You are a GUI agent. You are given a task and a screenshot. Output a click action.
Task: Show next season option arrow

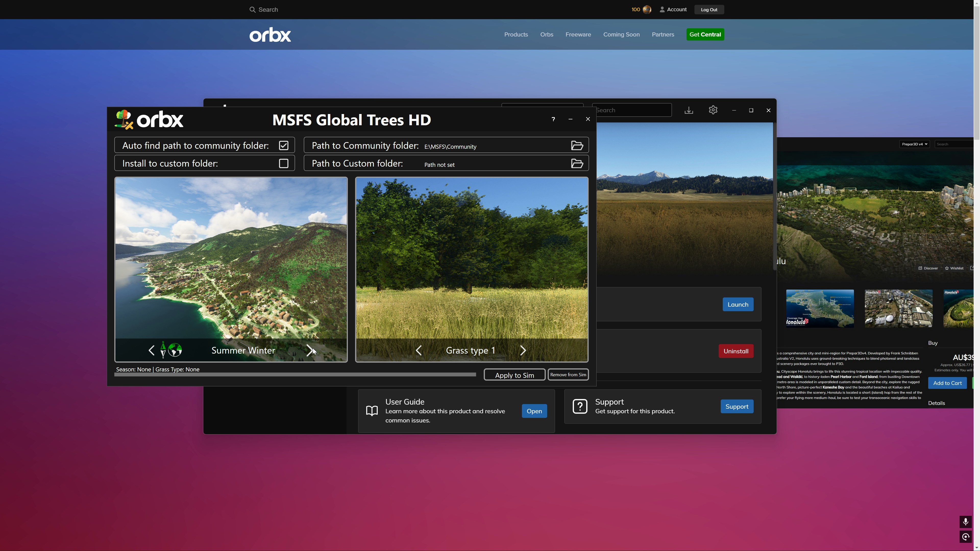(x=310, y=350)
